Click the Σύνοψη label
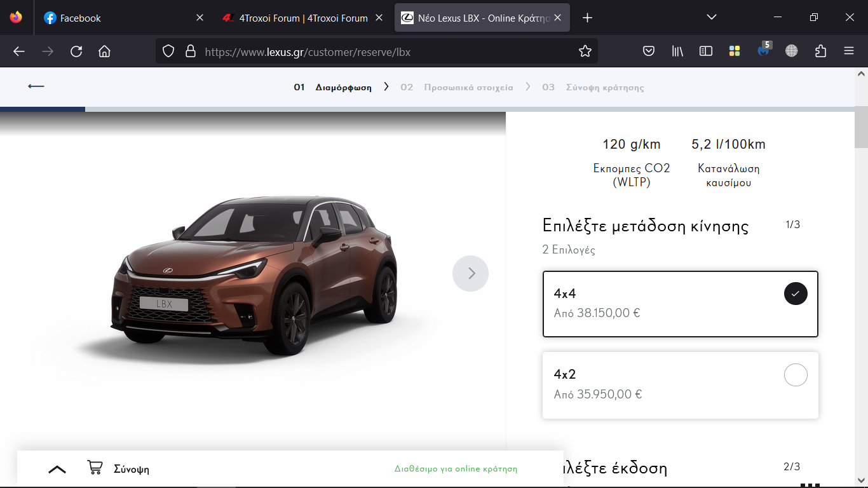Screen dimensions: 868x488 (x=132, y=470)
